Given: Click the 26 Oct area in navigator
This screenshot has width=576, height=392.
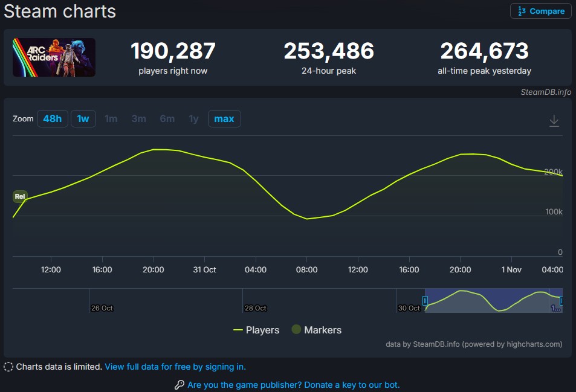Looking at the screenshot, I should pyautogui.click(x=102, y=307).
